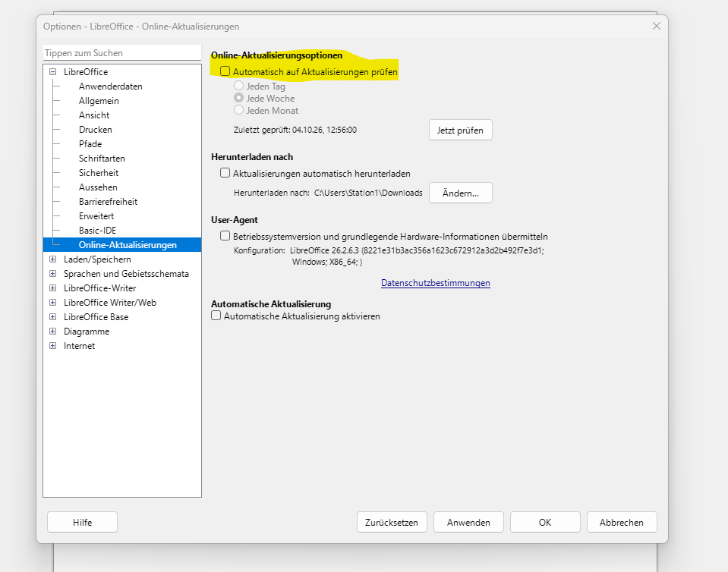The width and height of the screenshot is (728, 572).
Task: Open the Barrierefreiheit tree entry
Action: tap(109, 201)
